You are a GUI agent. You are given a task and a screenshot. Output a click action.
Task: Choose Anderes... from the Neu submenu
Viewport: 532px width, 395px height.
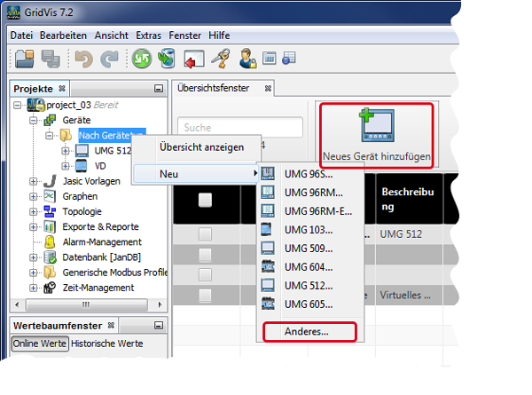(305, 331)
